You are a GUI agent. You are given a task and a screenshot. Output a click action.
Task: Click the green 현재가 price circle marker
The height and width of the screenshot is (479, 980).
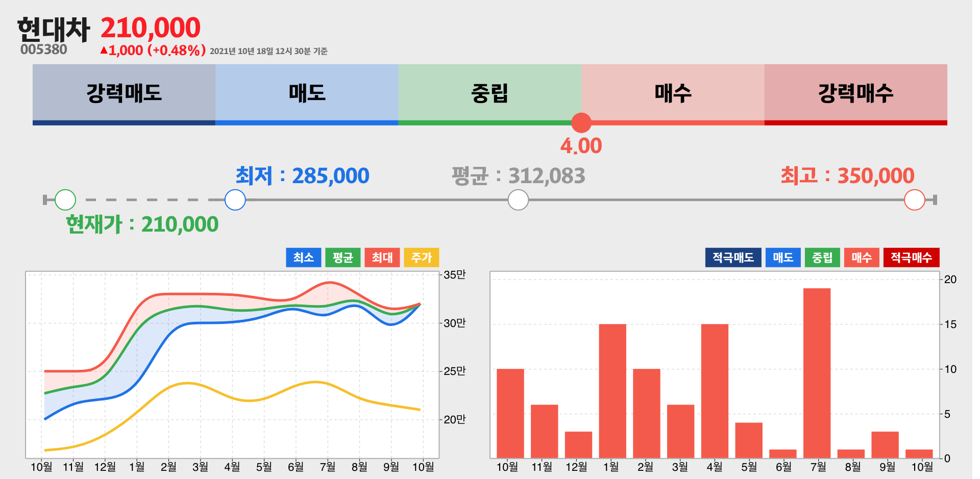tap(65, 199)
